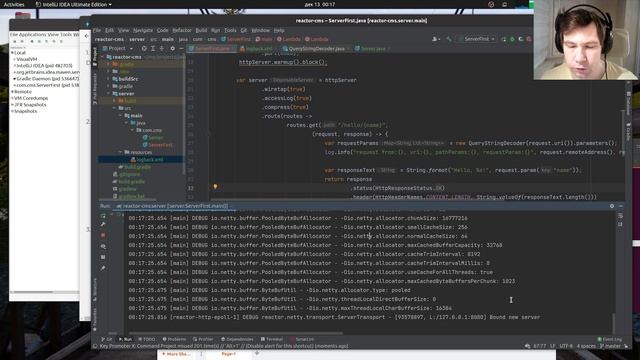Select ServerFirst class in Project tree
Viewport: 640px width, 360px height.
[x=157, y=145]
